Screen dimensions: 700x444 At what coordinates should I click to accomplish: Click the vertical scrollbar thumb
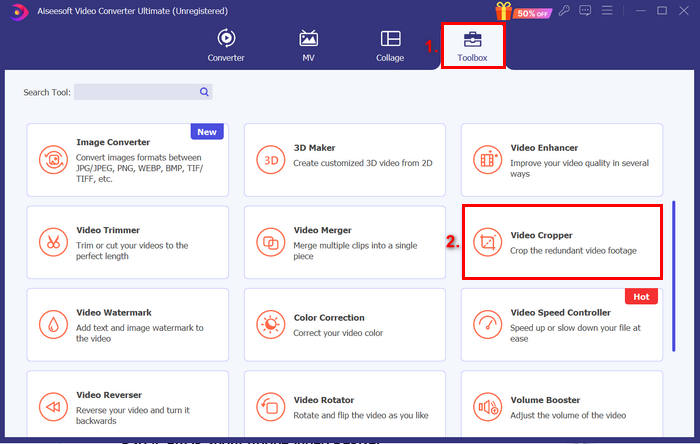coord(674,276)
